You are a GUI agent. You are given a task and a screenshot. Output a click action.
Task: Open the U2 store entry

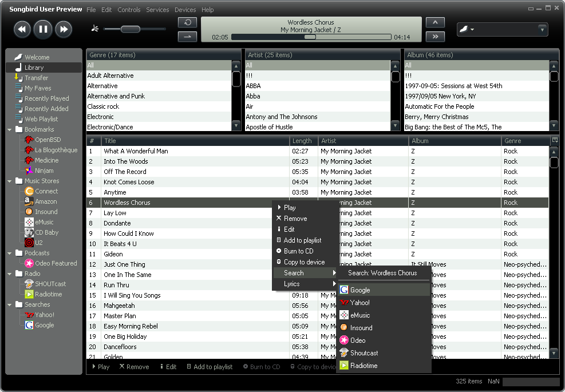[x=38, y=243]
